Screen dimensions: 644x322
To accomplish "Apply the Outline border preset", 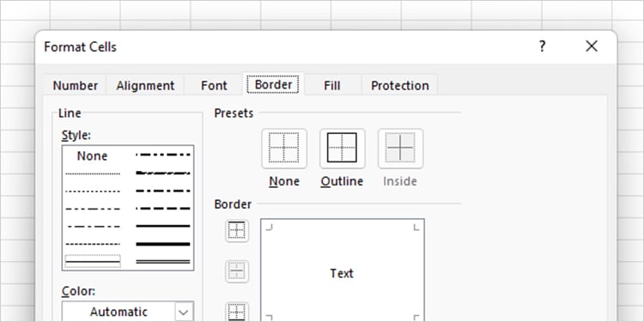I will click(x=342, y=148).
